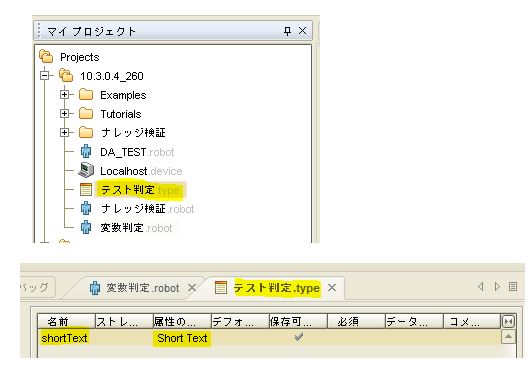Click the DA_TEST robot icon
The width and height of the screenshot is (531, 367).
point(86,151)
